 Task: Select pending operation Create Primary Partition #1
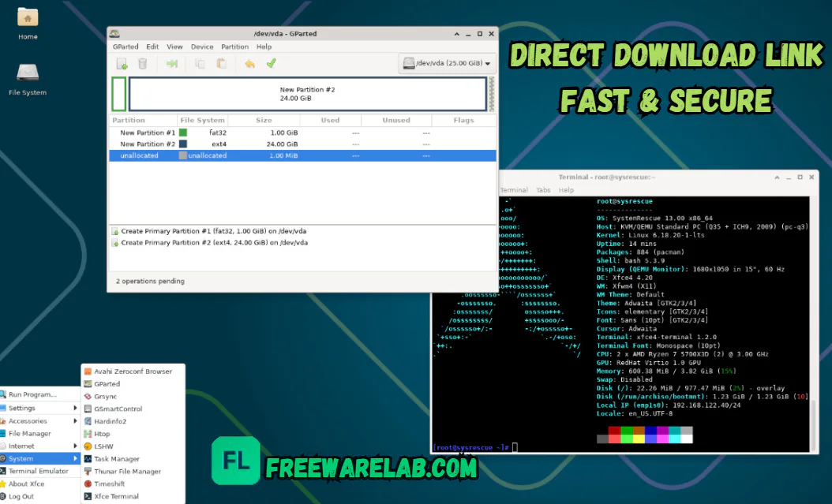tap(213, 231)
